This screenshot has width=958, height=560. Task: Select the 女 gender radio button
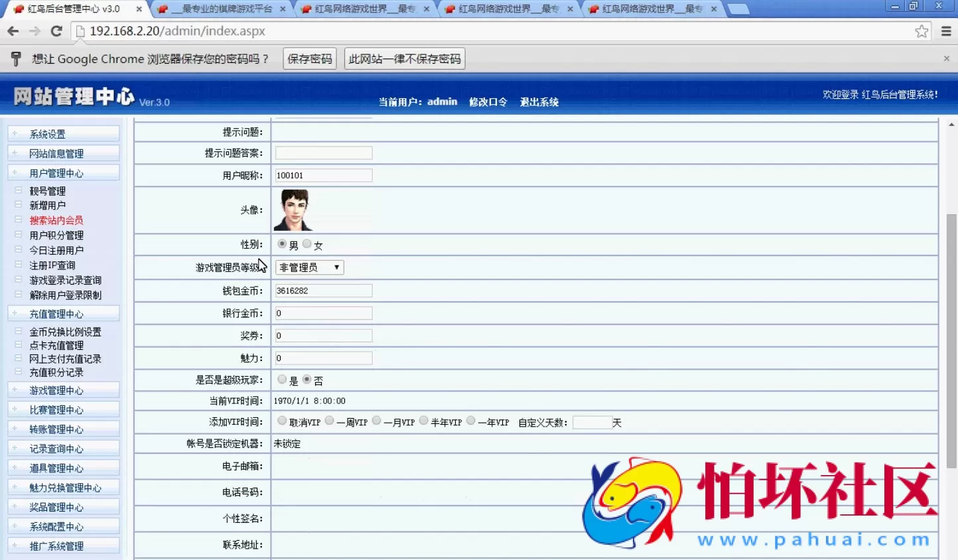(306, 244)
